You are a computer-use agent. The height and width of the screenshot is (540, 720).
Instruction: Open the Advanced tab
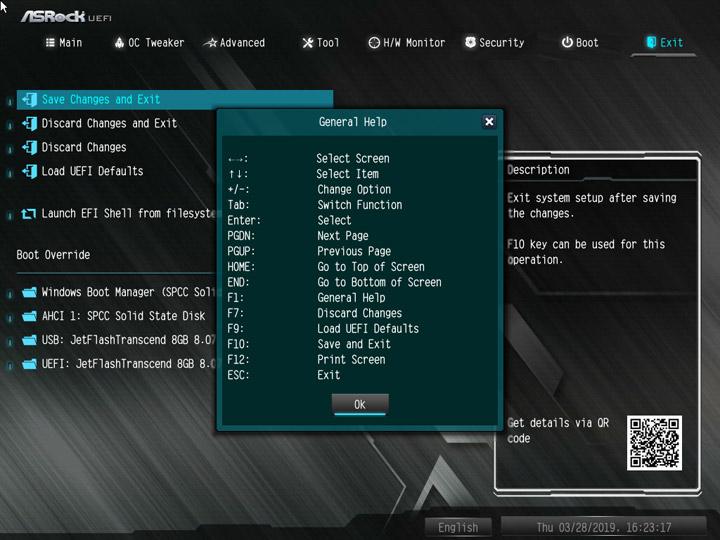234,43
